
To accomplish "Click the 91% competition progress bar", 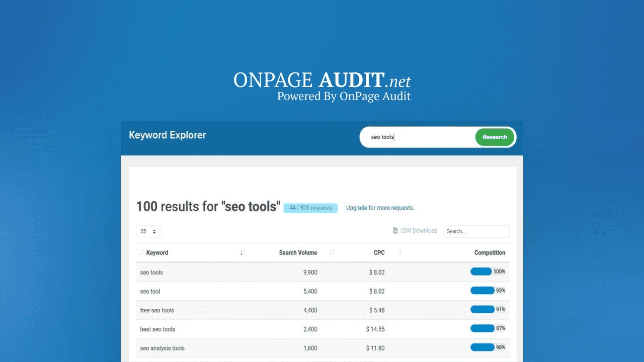I will [x=488, y=309].
